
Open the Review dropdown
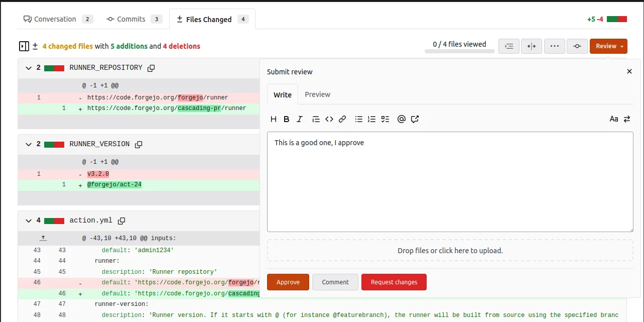point(608,46)
